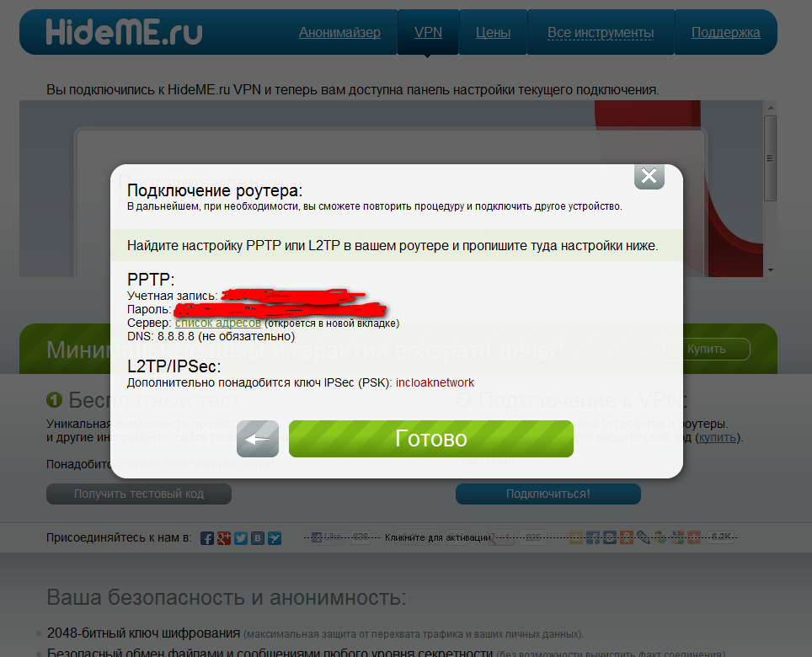Screen dimensions: 812x657
Task: Expand the Все инструменты menu
Action: (x=601, y=32)
